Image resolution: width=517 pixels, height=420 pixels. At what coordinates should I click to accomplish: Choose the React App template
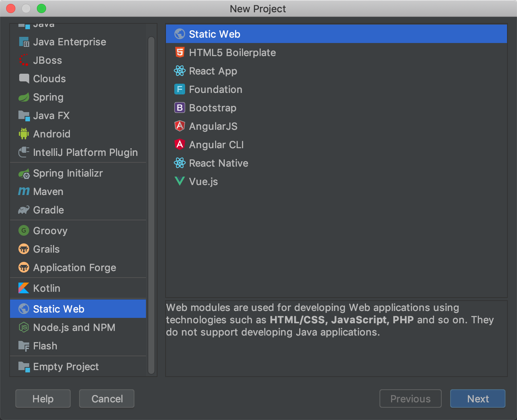tap(336, 71)
